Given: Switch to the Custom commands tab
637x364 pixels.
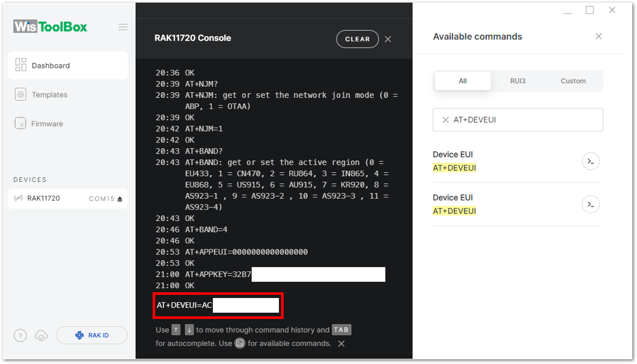Looking at the screenshot, I should [x=573, y=81].
